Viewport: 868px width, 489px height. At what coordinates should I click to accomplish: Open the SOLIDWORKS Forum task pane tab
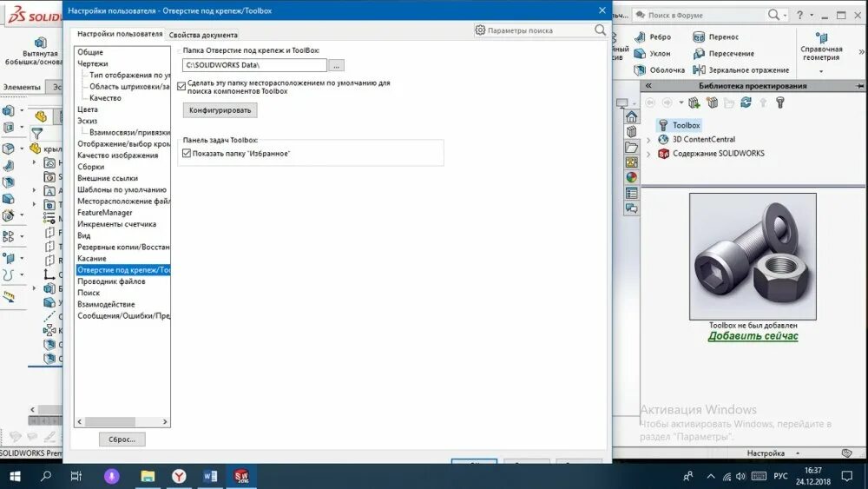click(632, 208)
